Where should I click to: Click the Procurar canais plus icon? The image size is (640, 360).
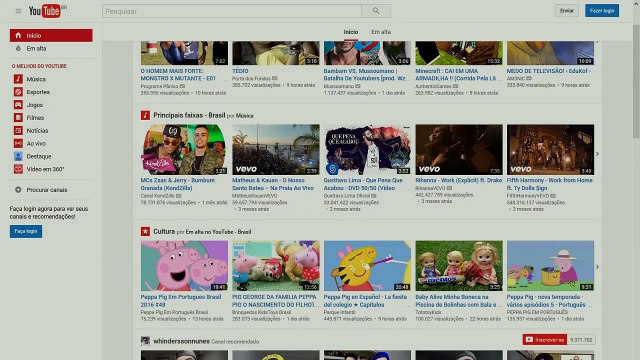(18, 190)
